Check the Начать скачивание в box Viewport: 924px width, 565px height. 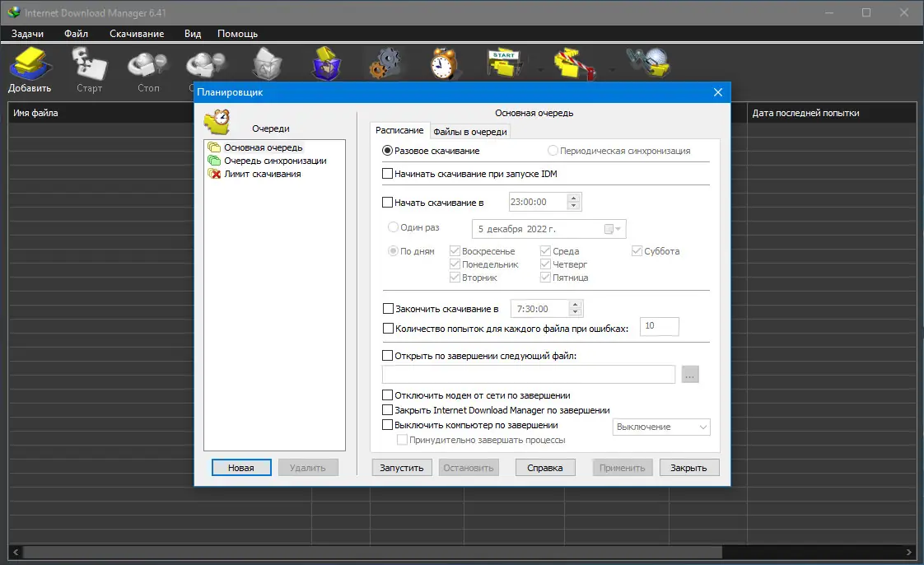[387, 202]
